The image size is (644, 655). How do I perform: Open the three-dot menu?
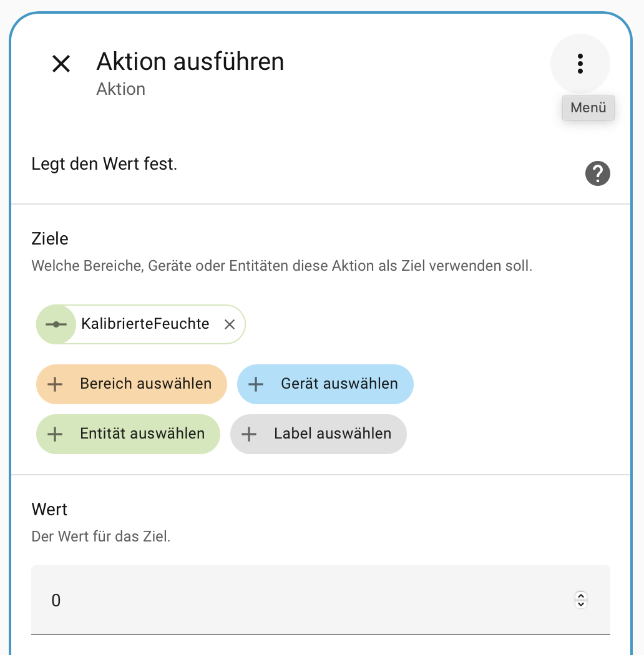[x=580, y=64]
